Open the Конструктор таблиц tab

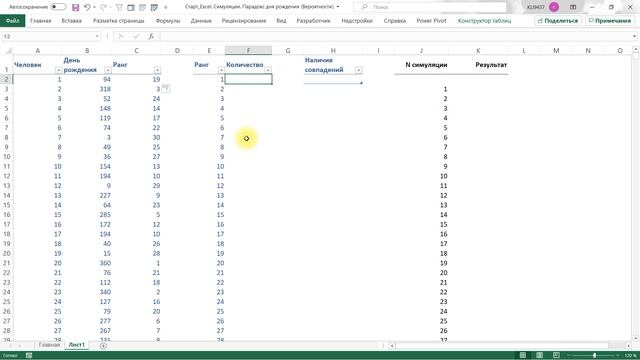coord(484,21)
